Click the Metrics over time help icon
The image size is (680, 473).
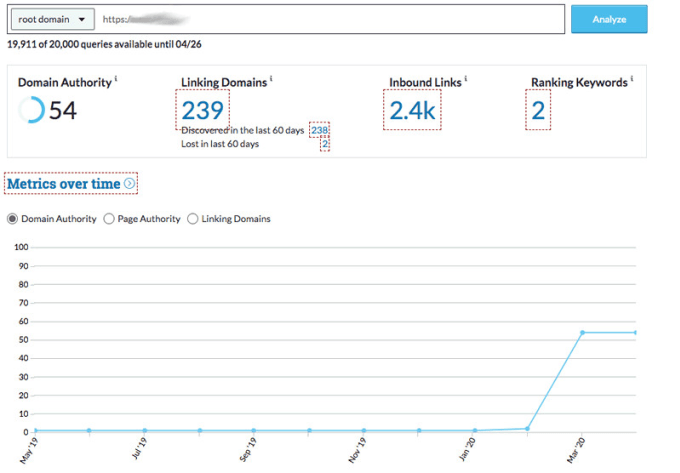tap(129, 184)
